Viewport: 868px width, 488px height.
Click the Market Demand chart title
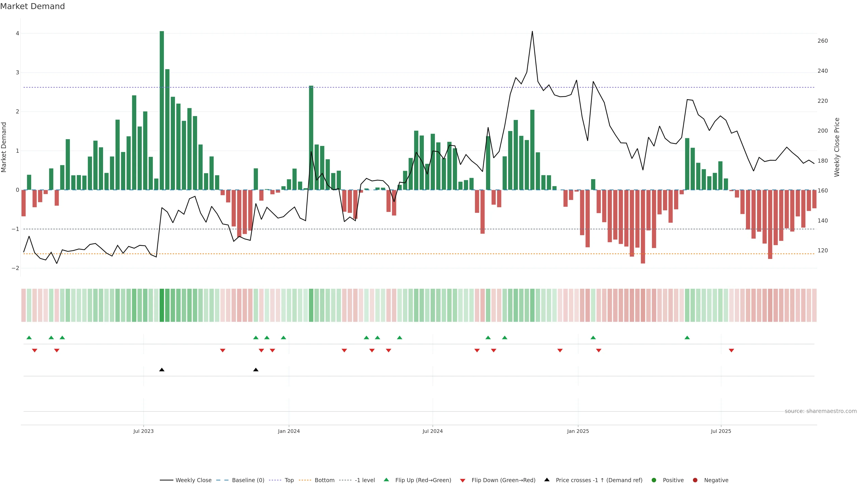pyautogui.click(x=32, y=6)
